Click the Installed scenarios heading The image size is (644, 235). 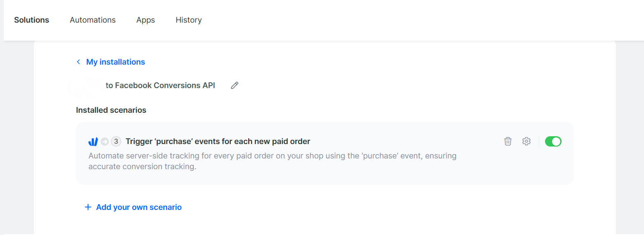[111, 110]
